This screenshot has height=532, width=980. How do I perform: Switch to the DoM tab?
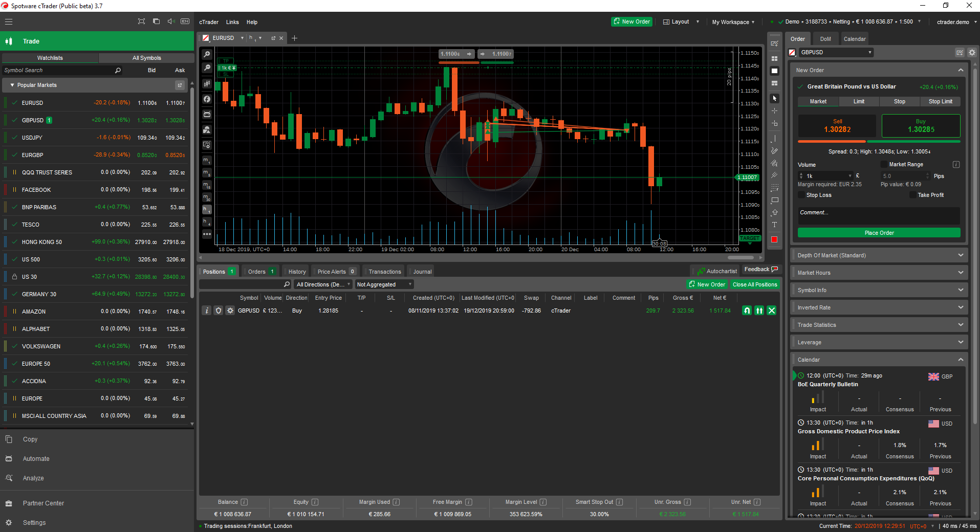(x=825, y=39)
